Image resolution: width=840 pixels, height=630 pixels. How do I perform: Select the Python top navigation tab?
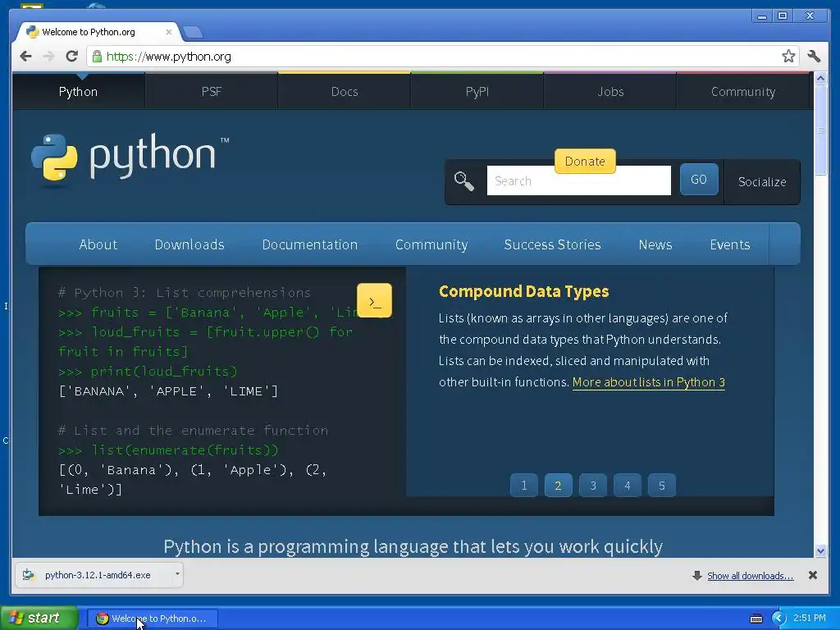(x=78, y=92)
